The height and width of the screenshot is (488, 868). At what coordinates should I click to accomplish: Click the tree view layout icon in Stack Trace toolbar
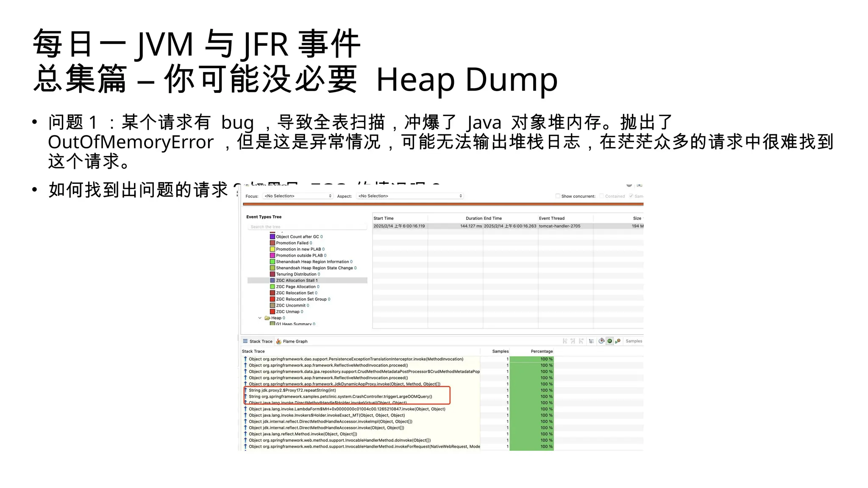click(x=591, y=341)
